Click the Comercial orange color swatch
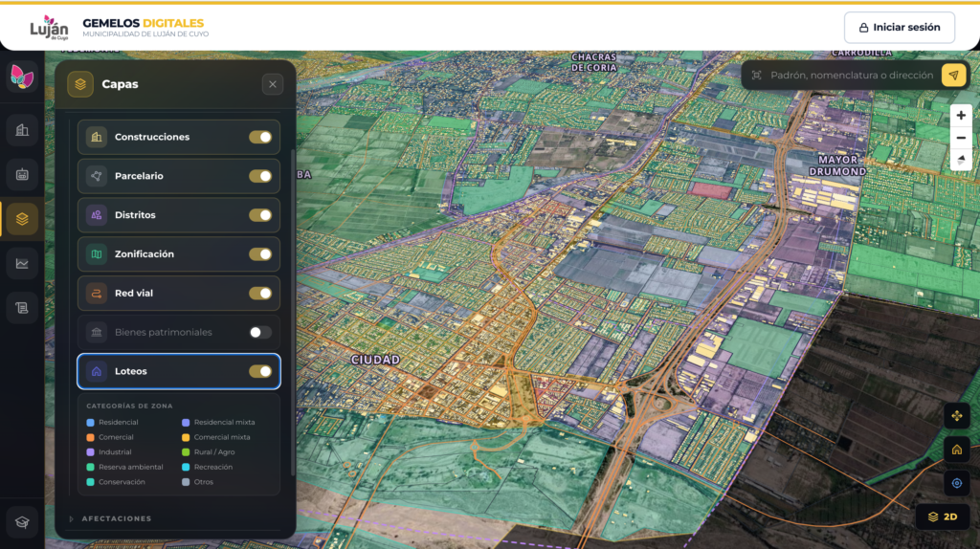This screenshot has width=980, height=549. (x=91, y=437)
